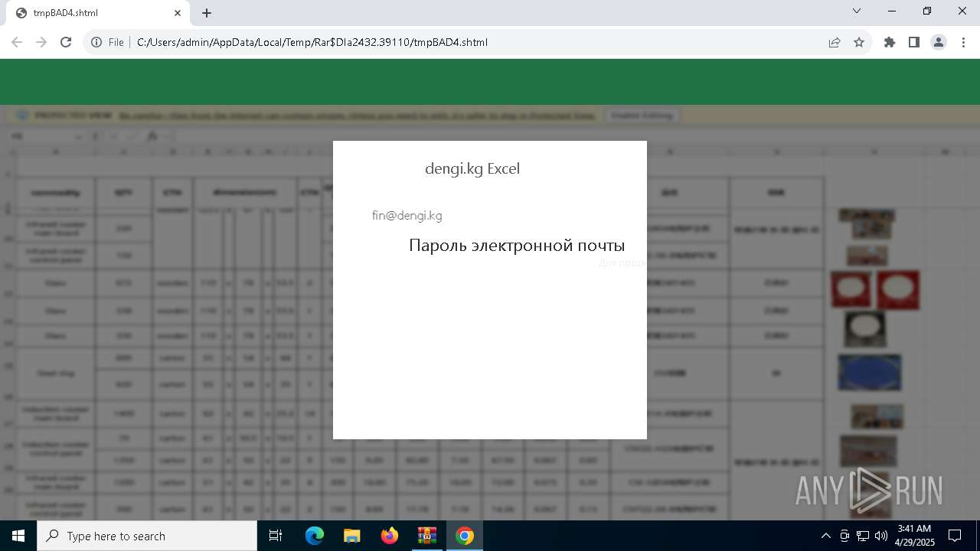
Task: Open the Chrome three-dot menu
Action: tap(963, 42)
